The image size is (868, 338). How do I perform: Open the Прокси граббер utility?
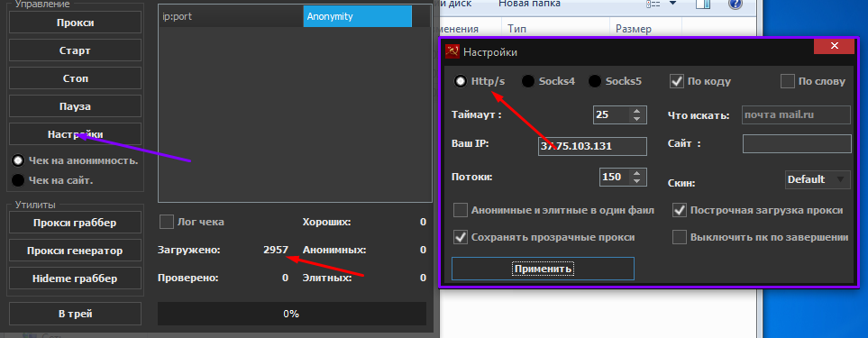pyautogui.click(x=76, y=223)
